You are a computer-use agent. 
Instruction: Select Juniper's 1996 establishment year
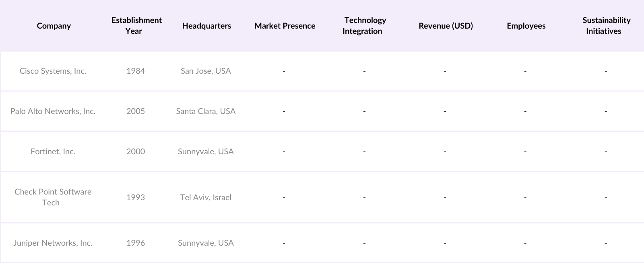pos(136,243)
